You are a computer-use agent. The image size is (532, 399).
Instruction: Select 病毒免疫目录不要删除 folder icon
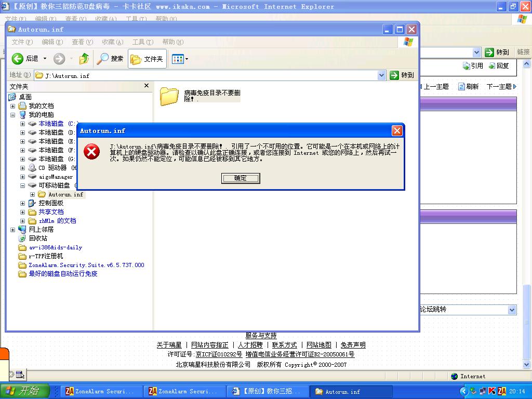point(169,96)
